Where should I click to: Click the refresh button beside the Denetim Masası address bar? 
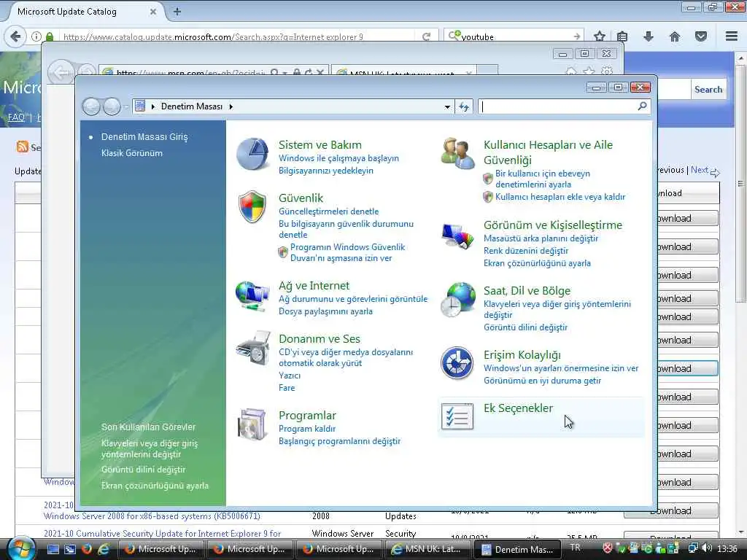pos(464,106)
